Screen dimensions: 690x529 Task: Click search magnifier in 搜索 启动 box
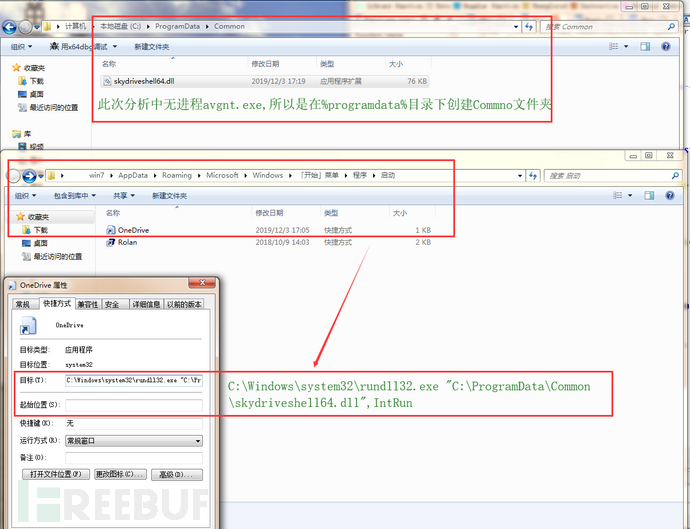(675, 176)
